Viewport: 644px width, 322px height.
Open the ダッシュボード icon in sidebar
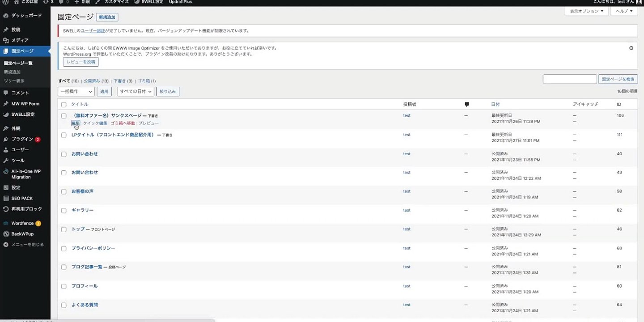coord(6,16)
